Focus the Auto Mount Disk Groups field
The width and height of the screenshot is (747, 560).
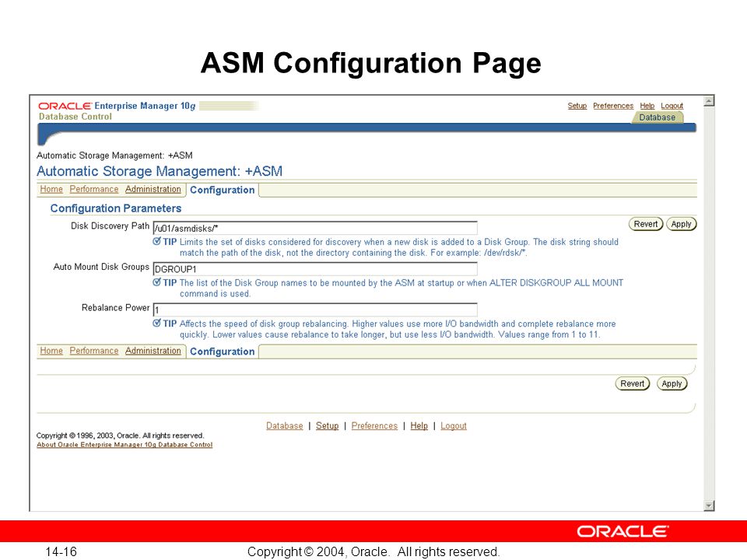click(x=315, y=269)
